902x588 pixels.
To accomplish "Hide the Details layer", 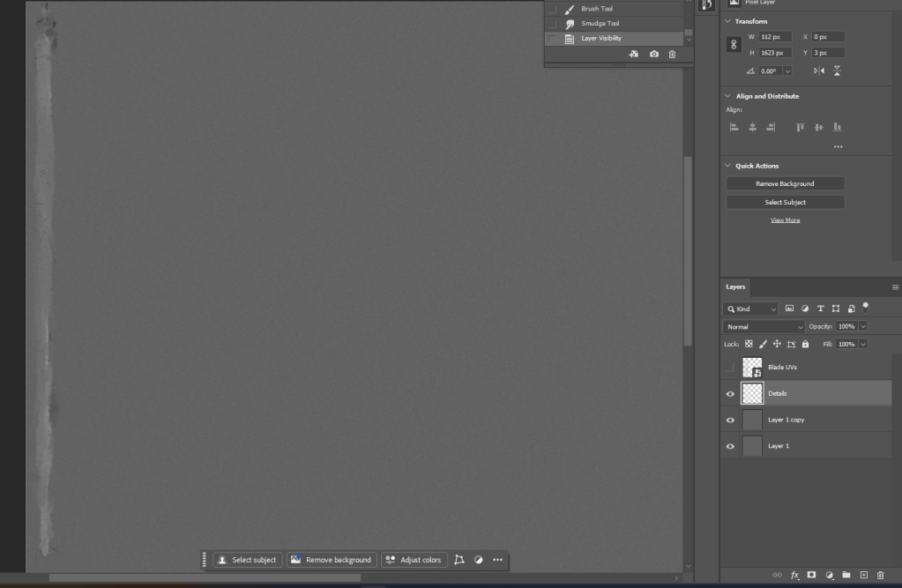I will (x=730, y=394).
